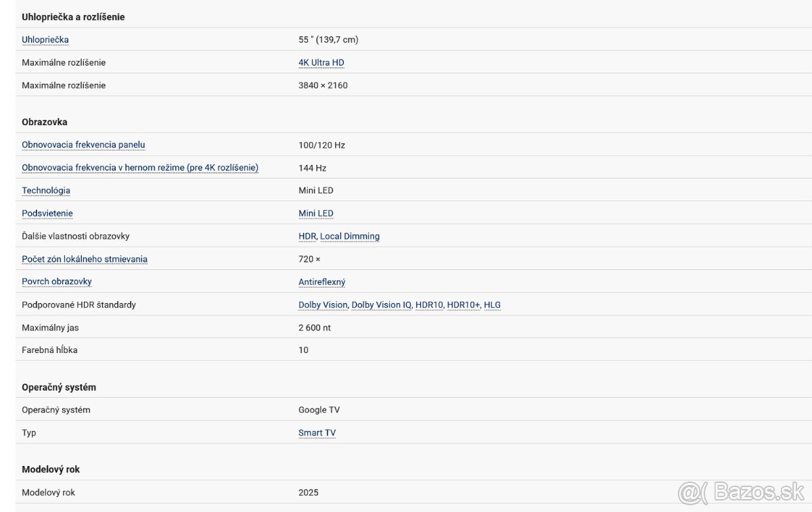Open Počet zón lokálneho stmievania link
This screenshot has width=812, height=512.
point(85,259)
